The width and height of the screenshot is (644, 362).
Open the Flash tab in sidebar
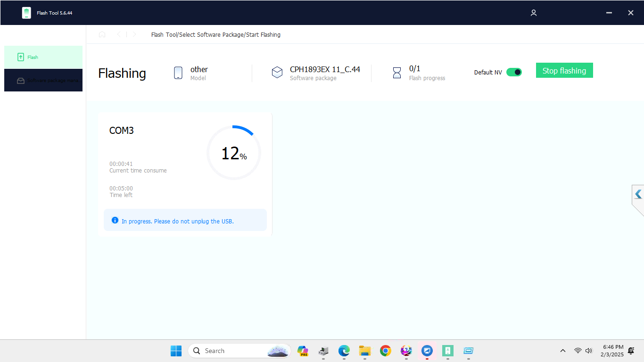tap(43, 57)
